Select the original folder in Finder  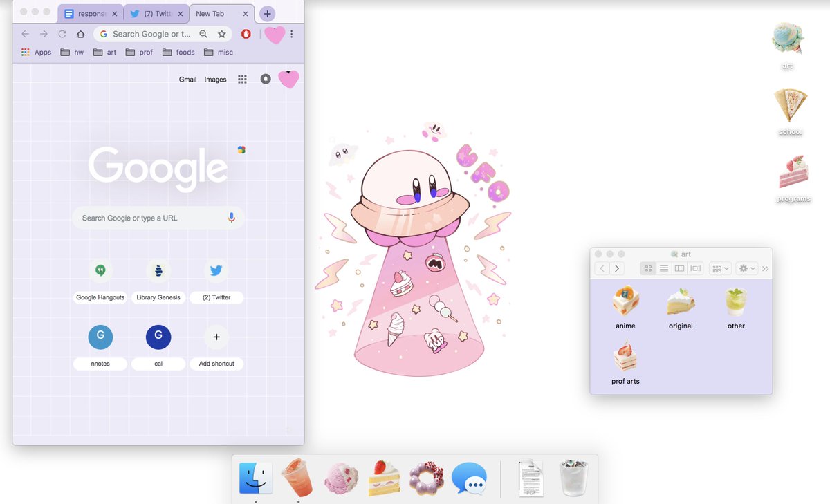[681, 308]
